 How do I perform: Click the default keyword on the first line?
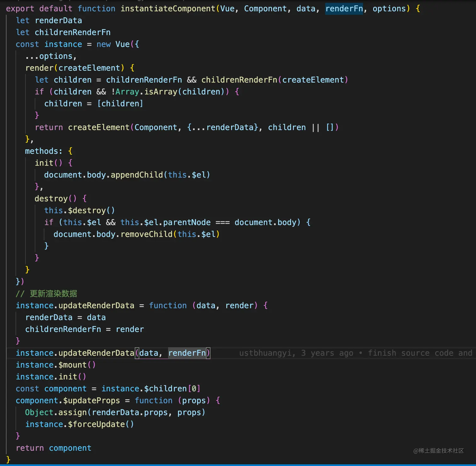(56, 9)
